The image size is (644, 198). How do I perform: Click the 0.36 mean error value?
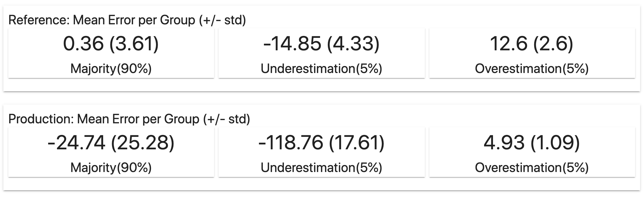pos(83,44)
